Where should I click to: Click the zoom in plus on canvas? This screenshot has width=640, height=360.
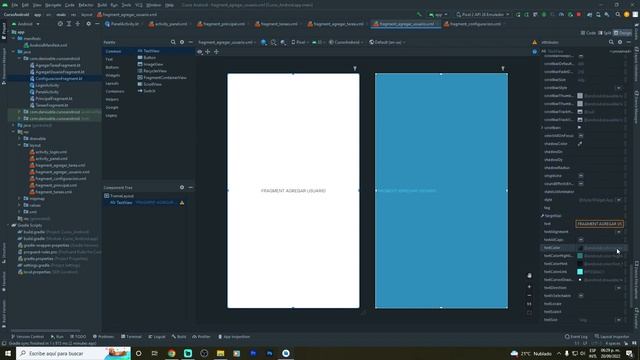[x=529, y=287]
